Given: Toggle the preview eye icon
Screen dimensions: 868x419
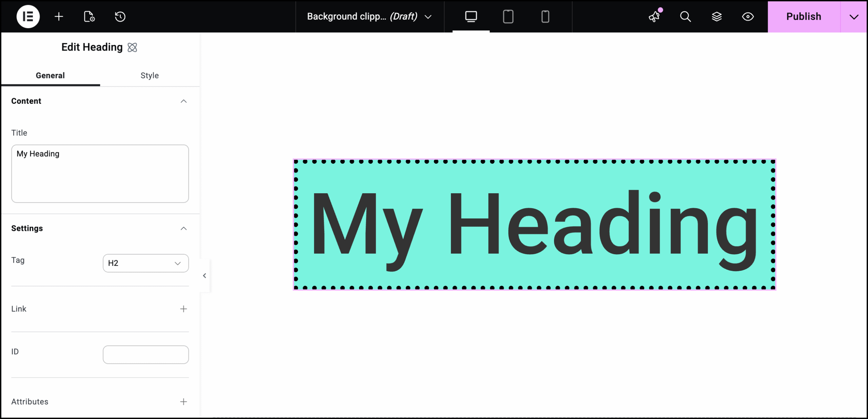Looking at the screenshot, I should [748, 17].
